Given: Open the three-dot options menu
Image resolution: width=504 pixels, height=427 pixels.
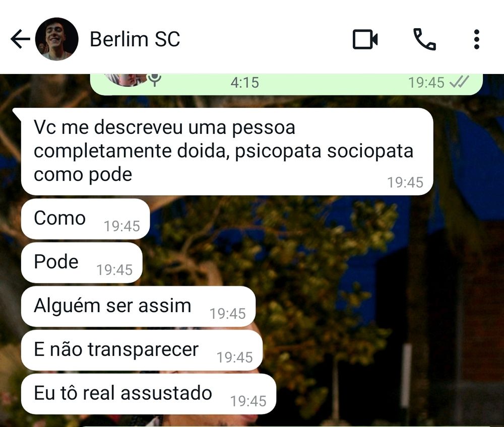Looking at the screenshot, I should click(477, 39).
